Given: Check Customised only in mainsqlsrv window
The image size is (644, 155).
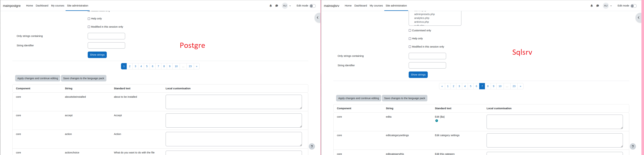Looking at the screenshot, I should pyautogui.click(x=410, y=31).
